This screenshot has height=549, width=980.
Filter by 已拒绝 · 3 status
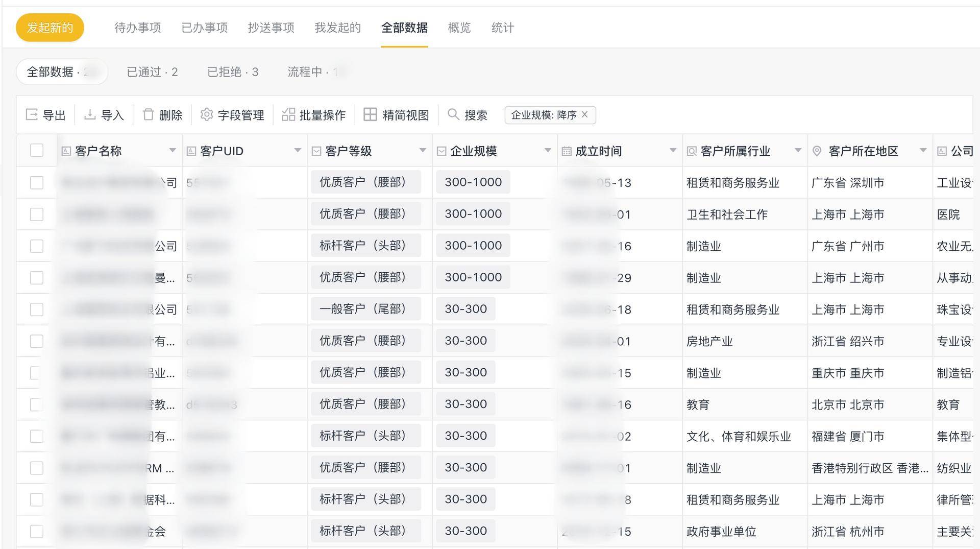[x=233, y=72]
